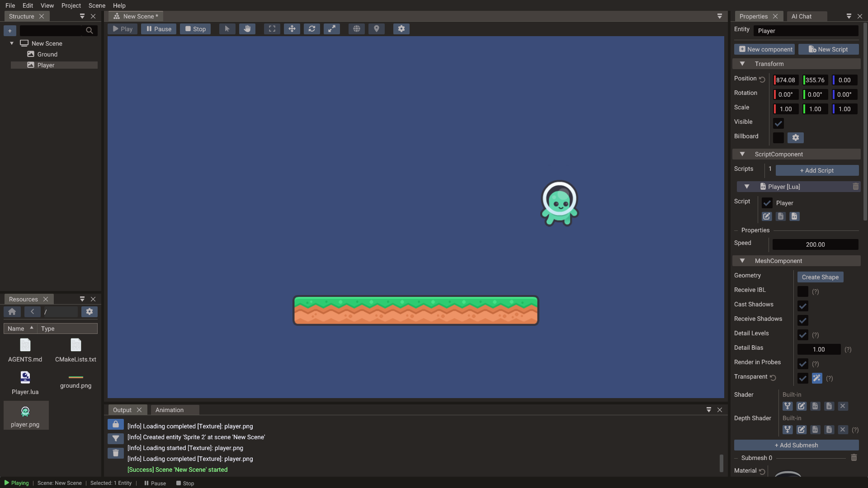Select the Ground entity in Structure
The height and width of the screenshot is (488, 868).
pos(47,54)
